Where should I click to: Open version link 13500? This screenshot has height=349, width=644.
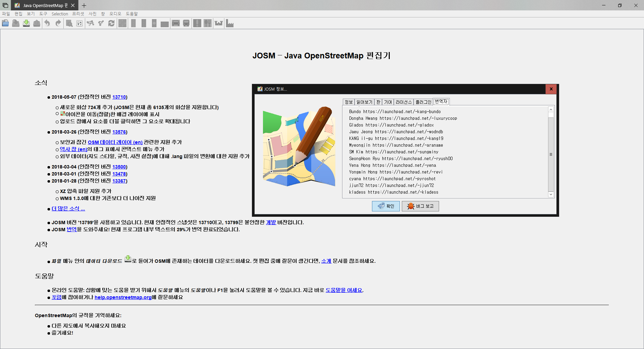click(119, 167)
